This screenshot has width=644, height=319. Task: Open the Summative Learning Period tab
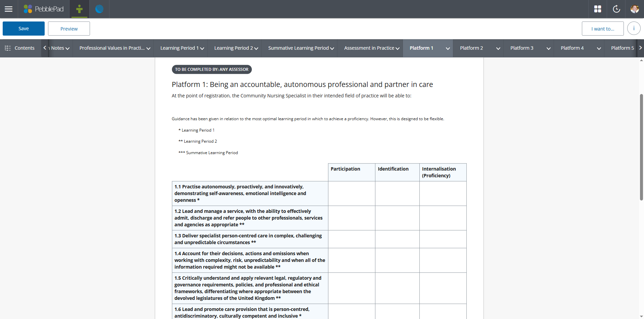coord(298,48)
